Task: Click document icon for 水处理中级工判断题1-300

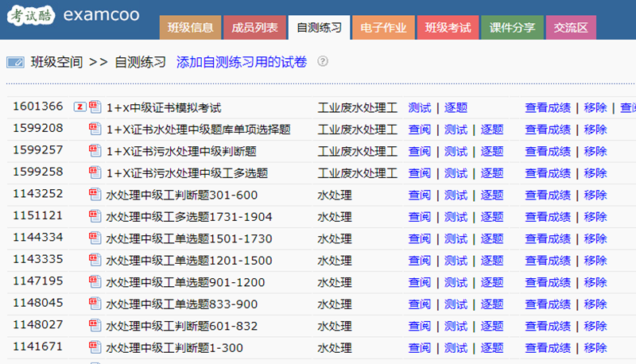Action: click(x=95, y=347)
